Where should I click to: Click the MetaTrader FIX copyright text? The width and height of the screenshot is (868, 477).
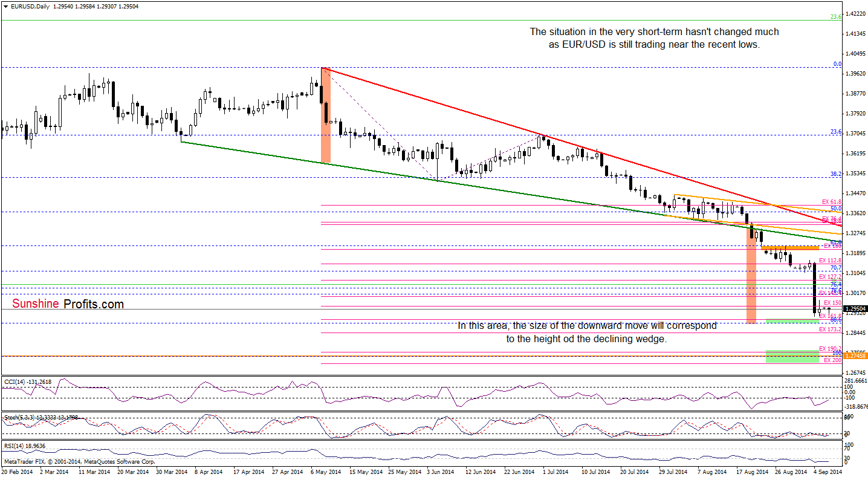[79, 461]
